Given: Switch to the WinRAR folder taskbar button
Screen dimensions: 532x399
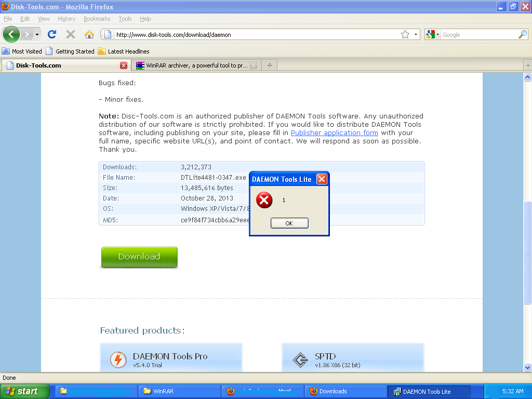Looking at the screenshot, I should (x=179, y=391).
